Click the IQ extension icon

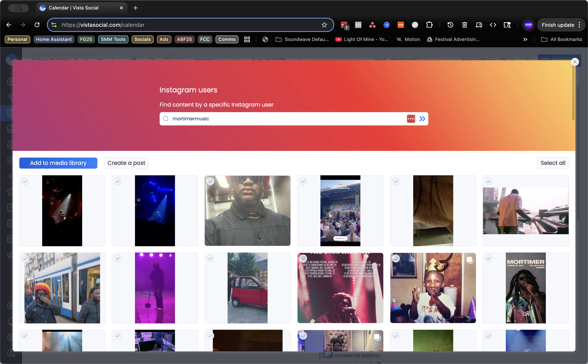click(x=386, y=25)
